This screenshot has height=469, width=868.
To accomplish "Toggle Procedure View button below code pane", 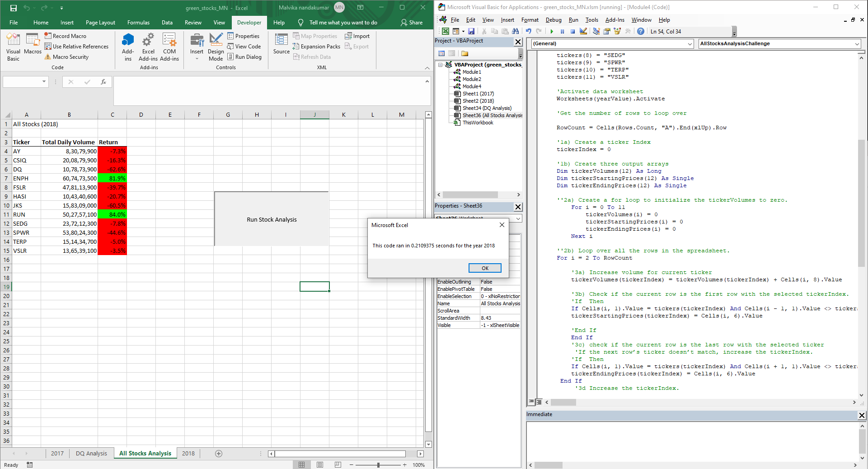I will 531,402.
